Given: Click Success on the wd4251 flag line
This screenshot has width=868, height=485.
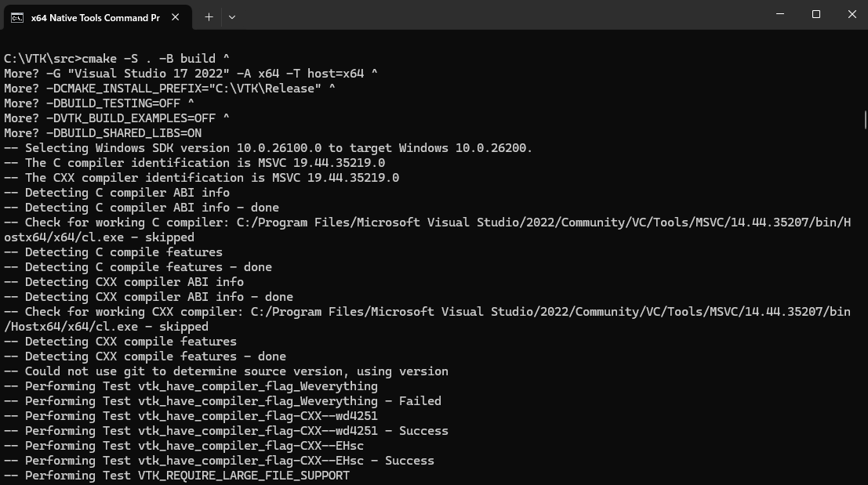Looking at the screenshot, I should (x=423, y=431).
